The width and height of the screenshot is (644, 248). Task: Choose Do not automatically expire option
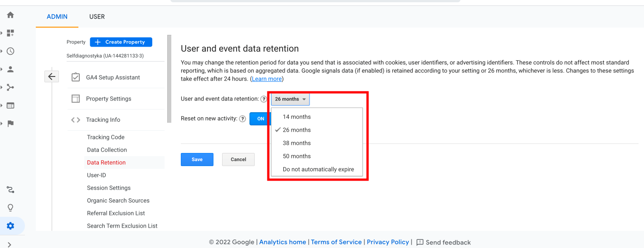coord(318,169)
